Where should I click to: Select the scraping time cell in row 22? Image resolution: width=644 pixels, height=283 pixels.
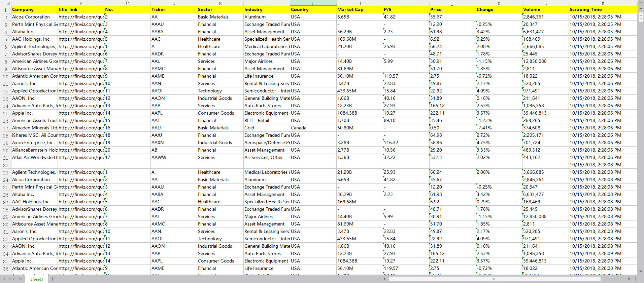(x=603, y=165)
